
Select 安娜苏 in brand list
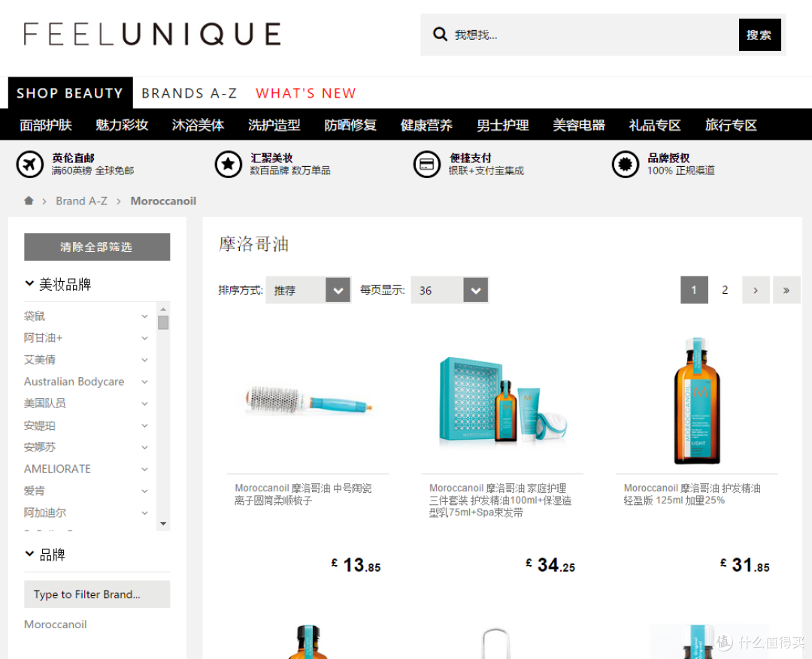(40, 447)
